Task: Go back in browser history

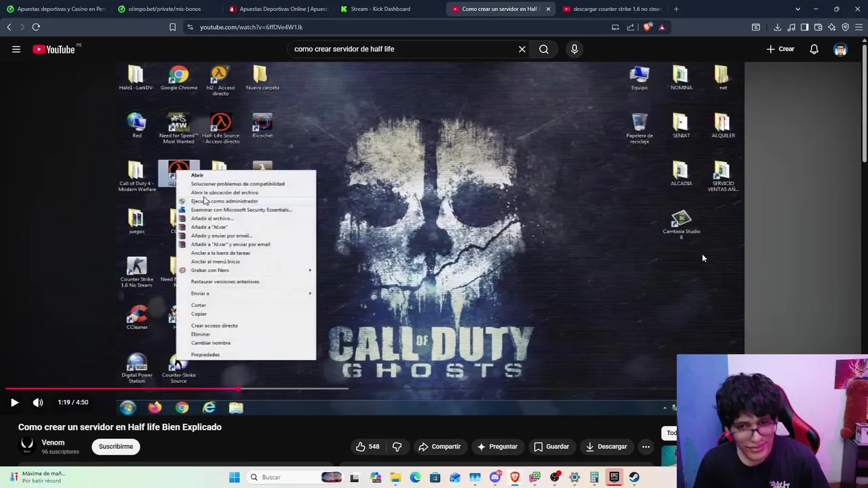Action: [x=9, y=27]
